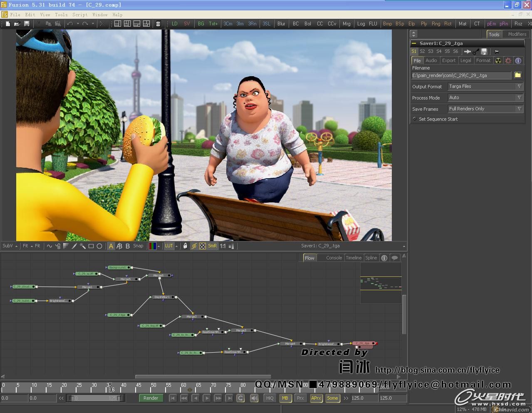532x413 pixels.
Task: Browse for filename with the yellow folder icon
Action: click(x=518, y=75)
